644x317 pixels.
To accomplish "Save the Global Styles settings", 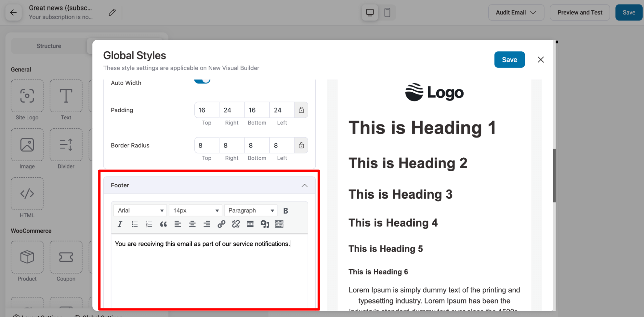I will point(509,59).
